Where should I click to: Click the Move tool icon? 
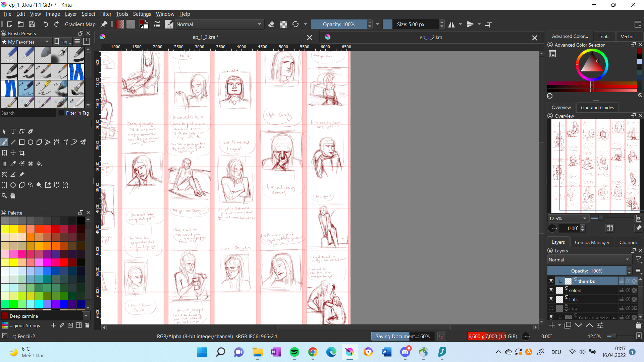pyautogui.click(x=13, y=153)
